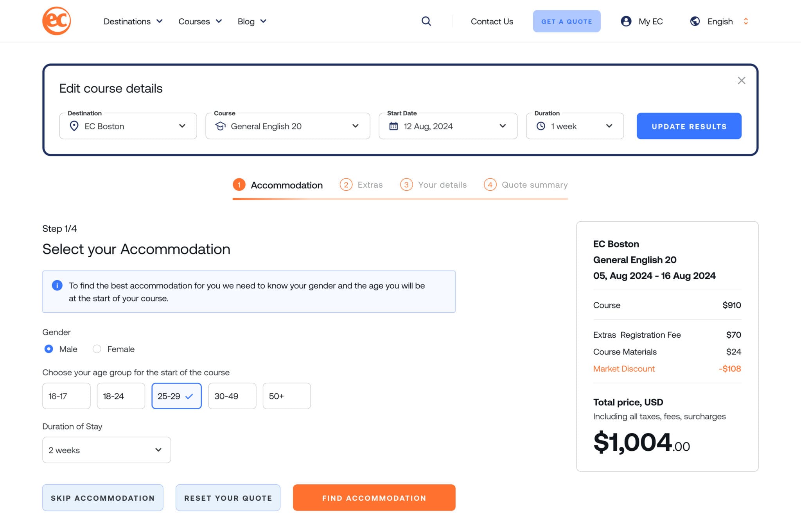Click the Update Results button
The width and height of the screenshot is (801, 532).
point(689,126)
